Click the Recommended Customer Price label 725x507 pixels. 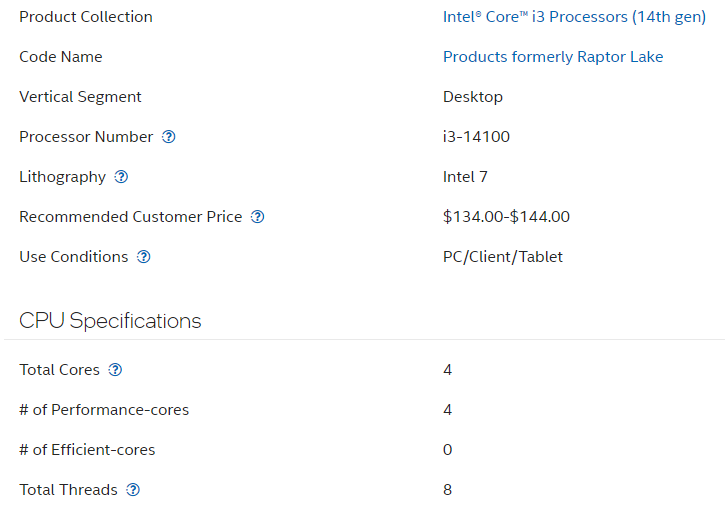click(x=131, y=217)
